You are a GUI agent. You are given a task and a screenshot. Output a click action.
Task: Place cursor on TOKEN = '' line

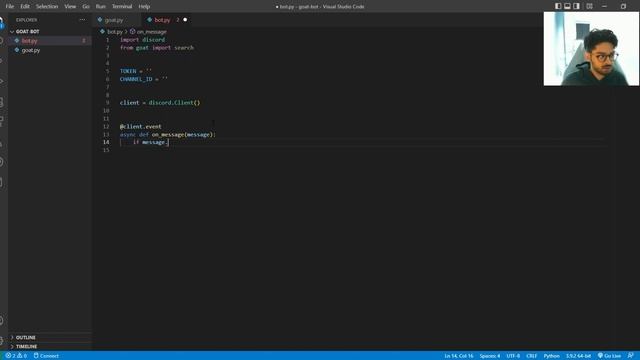coord(136,71)
